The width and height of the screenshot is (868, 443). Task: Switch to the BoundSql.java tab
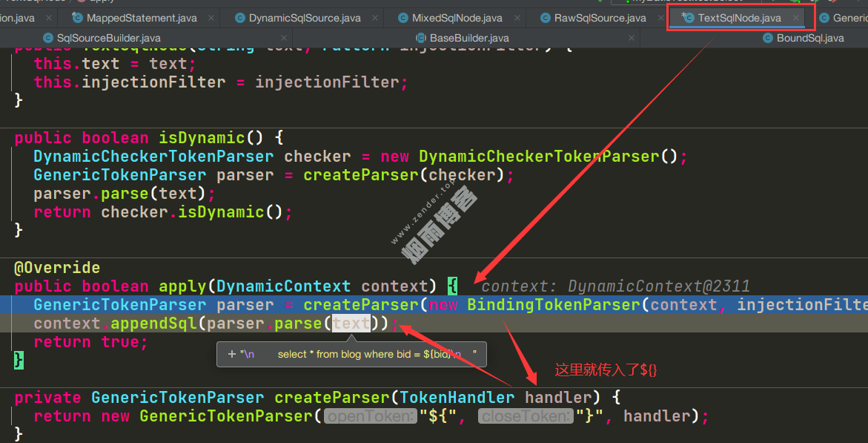809,37
